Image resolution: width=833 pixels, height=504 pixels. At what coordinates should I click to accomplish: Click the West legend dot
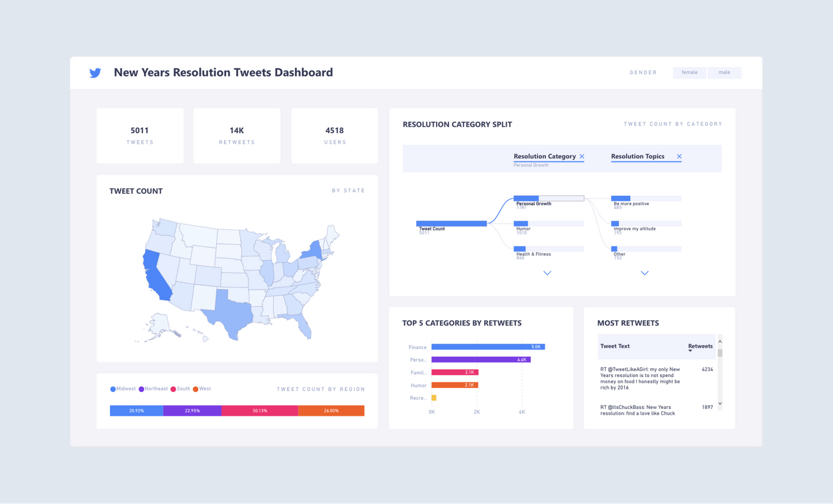pyautogui.click(x=195, y=389)
